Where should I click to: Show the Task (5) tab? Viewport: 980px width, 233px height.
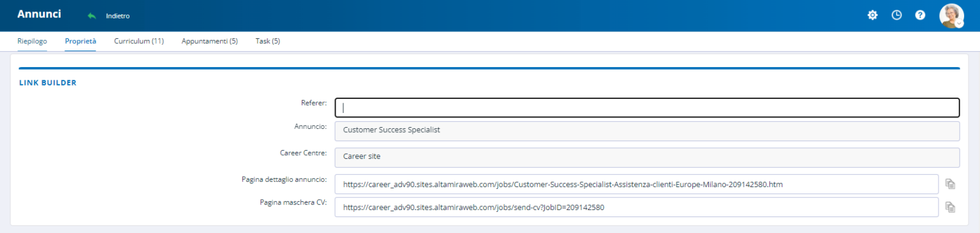click(x=268, y=41)
